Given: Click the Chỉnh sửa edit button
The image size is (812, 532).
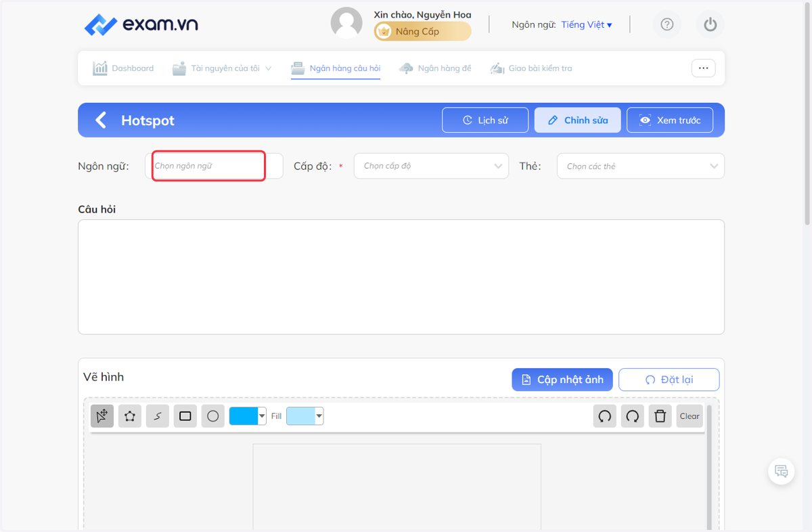Looking at the screenshot, I should coord(577,120).
